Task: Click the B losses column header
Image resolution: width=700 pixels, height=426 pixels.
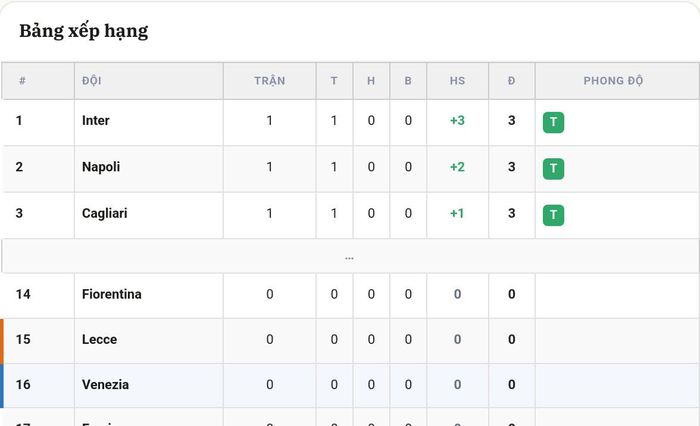Action: 408,81
